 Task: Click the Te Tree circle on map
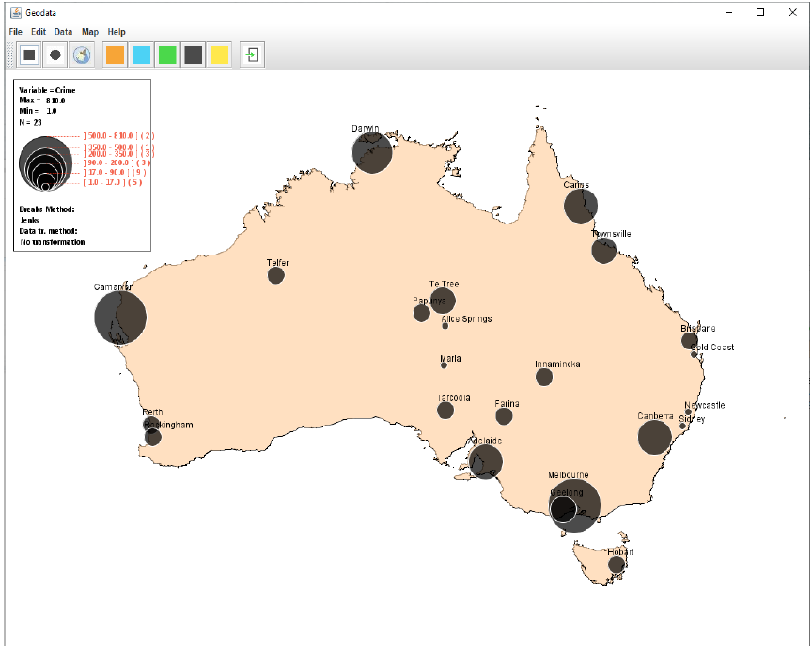pyautogui.click(x=443, y=301)
